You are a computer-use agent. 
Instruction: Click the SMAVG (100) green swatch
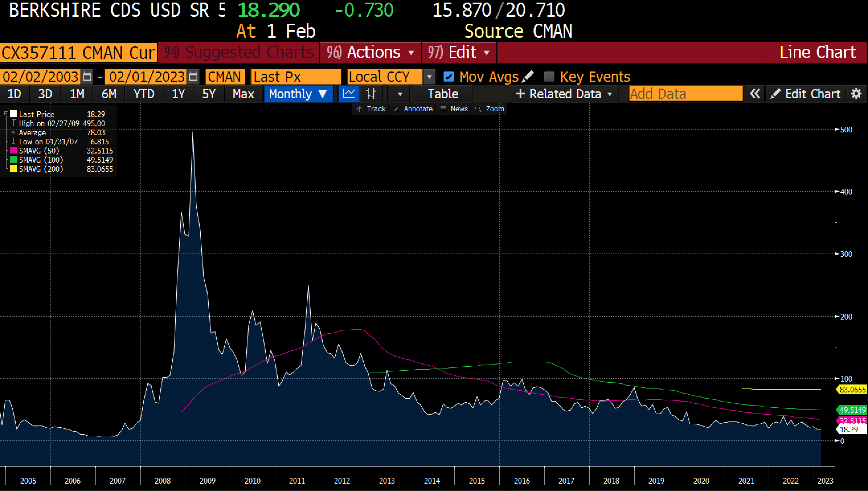[x=13, y=159]
